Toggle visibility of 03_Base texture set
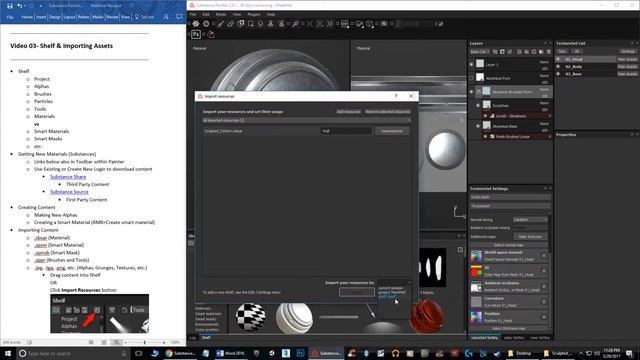Image resolution: width=640 pixels, height=360 pixels. tap(558, 74)
